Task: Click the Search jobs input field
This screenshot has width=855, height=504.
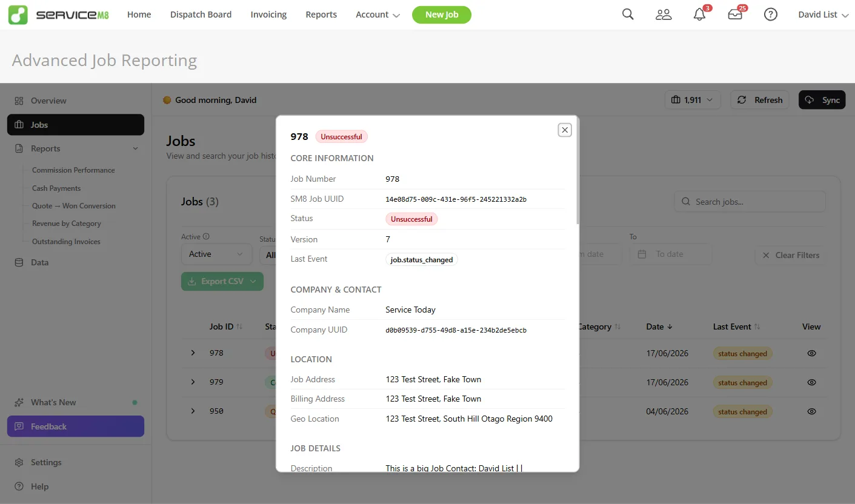Action: click(750, 202)
